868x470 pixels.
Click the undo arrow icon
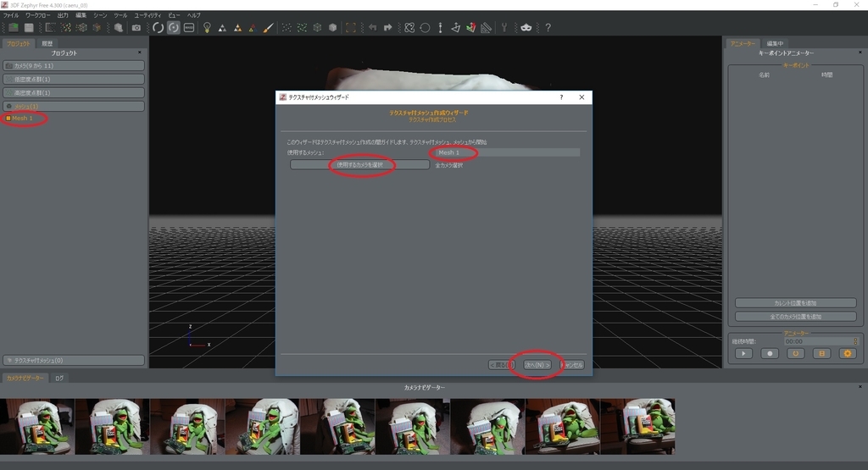click(373, 27)
